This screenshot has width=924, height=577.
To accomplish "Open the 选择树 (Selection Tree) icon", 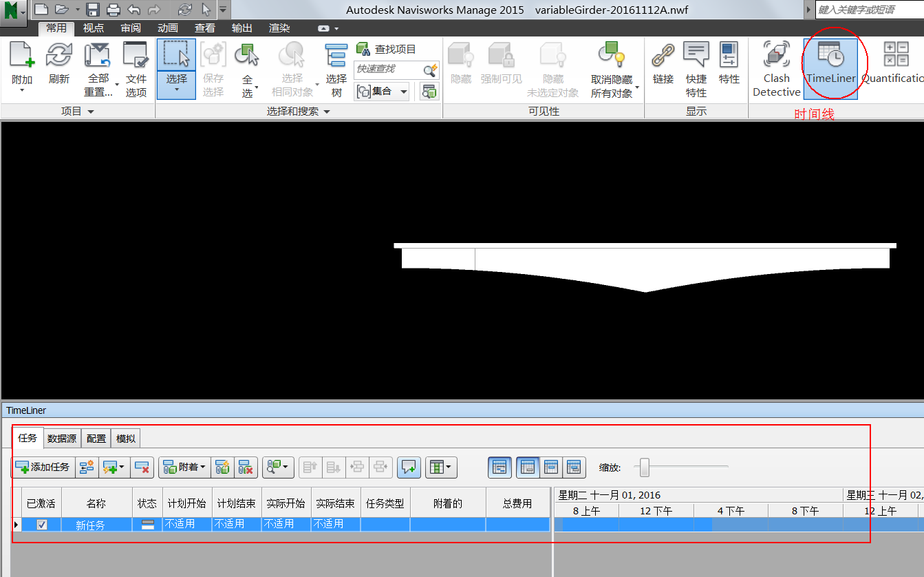I will (336, 56).
